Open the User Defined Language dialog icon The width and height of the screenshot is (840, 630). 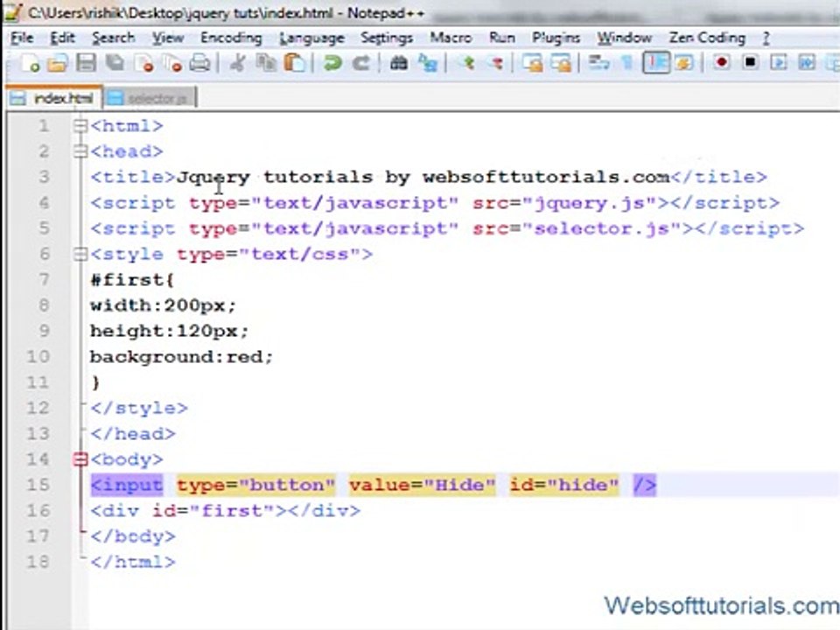click(x=684, y=64)
